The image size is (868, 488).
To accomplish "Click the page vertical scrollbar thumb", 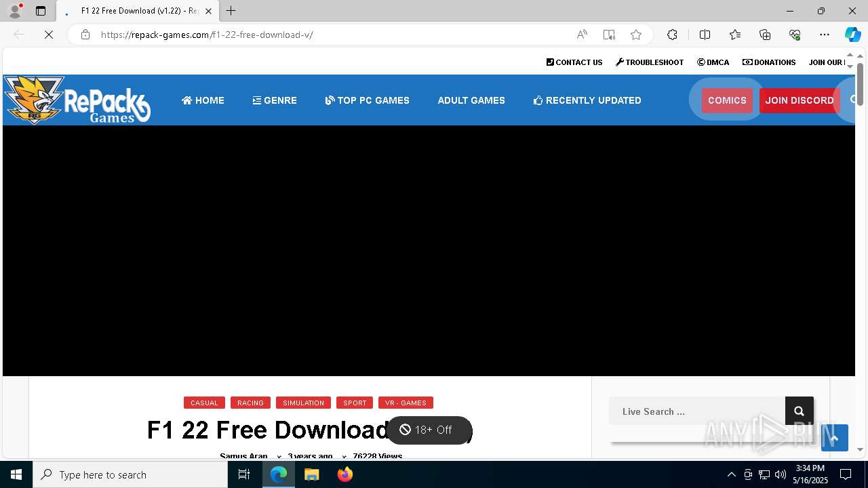I will point(860,84).
